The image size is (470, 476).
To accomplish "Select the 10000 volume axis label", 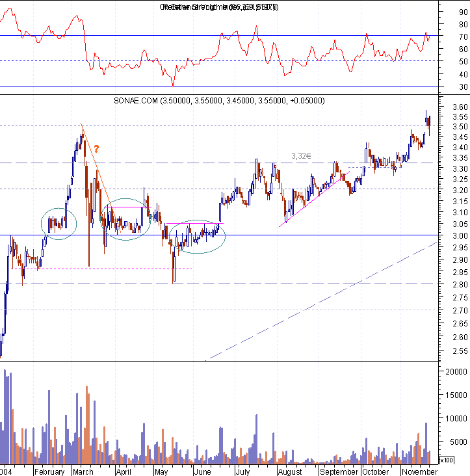I will coord(456,419).
